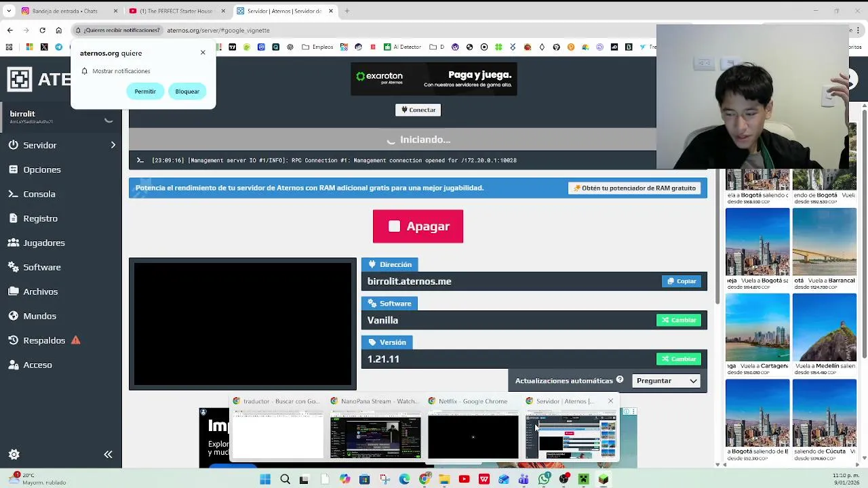The image size is (868, 488).
Task: Collapse the sidebar with the double chevron
Action: click(x=108, y=455)
